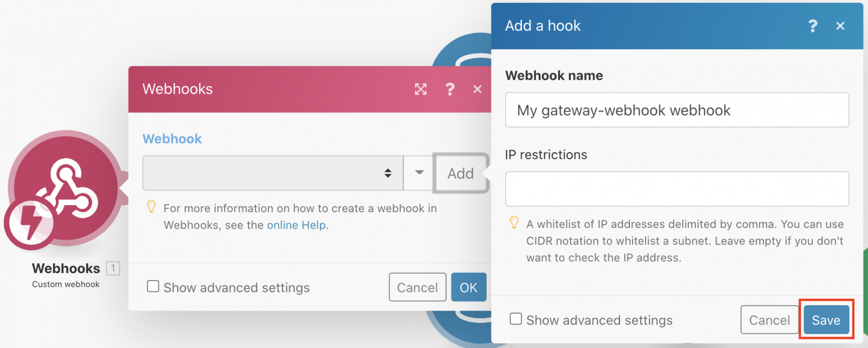The width and height of the screenshot is (868, 348).
Task: Click the module number 1 badge
Action: (113, 268)
